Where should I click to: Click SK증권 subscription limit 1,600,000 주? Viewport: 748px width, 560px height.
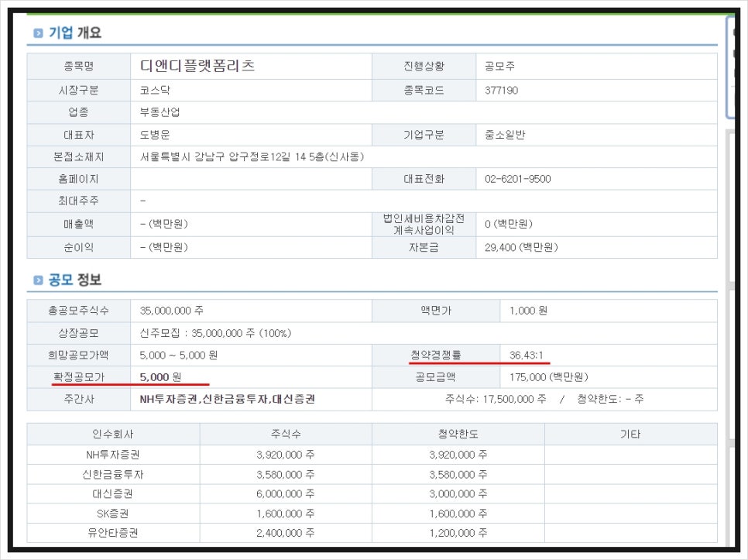[458, 514]
